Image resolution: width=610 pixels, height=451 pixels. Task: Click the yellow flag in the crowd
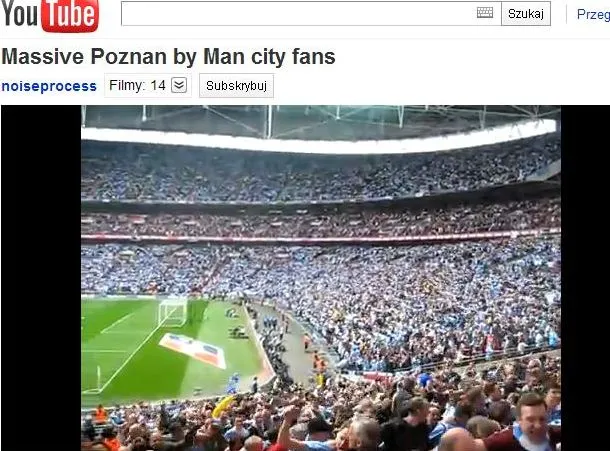[x=223, y=406]
